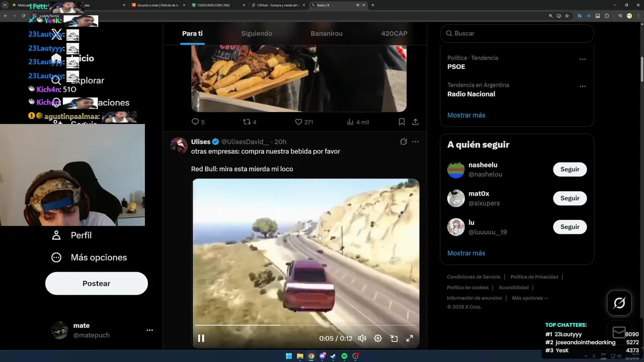
Task: Switch to the Siguiendo tab
Action: tap(257, 33)
